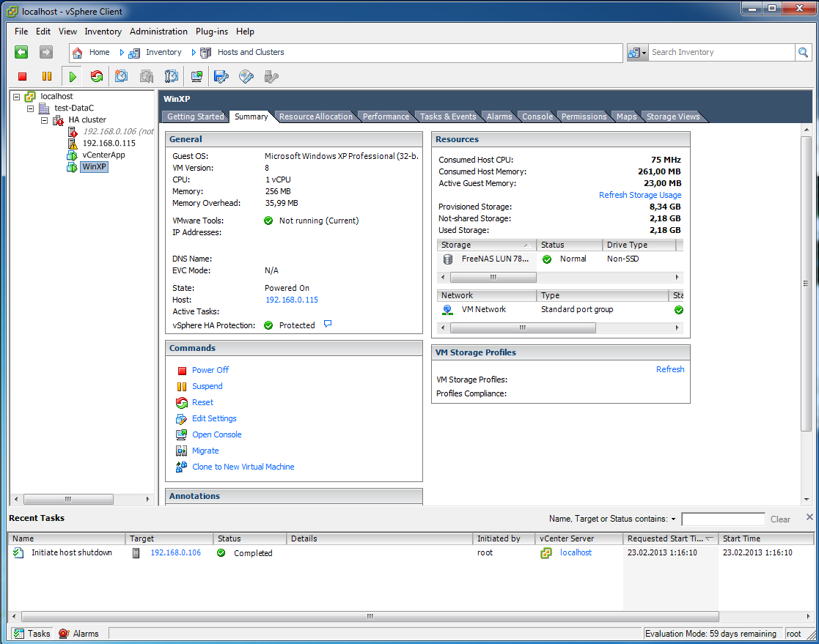Open the 'Name, Target or Status contains' dropdown
Image resolution: width=819 pixels, height=644 pixels.
673,519
